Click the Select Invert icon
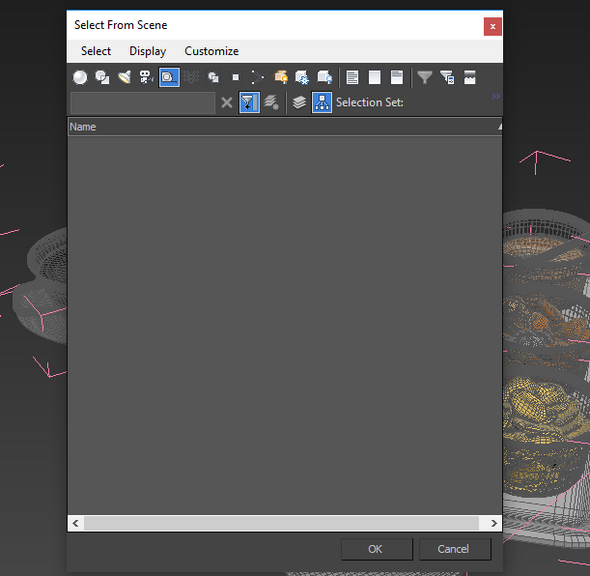Image resolution: width=590 pixels, height=576 pixels. [x=397, y=78]
